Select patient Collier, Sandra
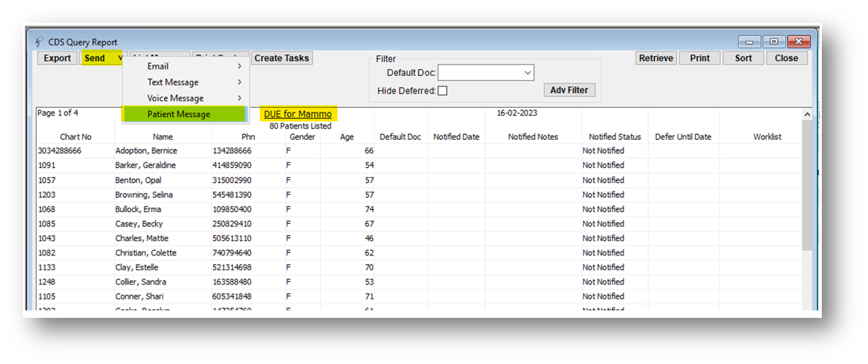This screenshot has width=868, height=364. pyautogui.click(x=141, y=282)
